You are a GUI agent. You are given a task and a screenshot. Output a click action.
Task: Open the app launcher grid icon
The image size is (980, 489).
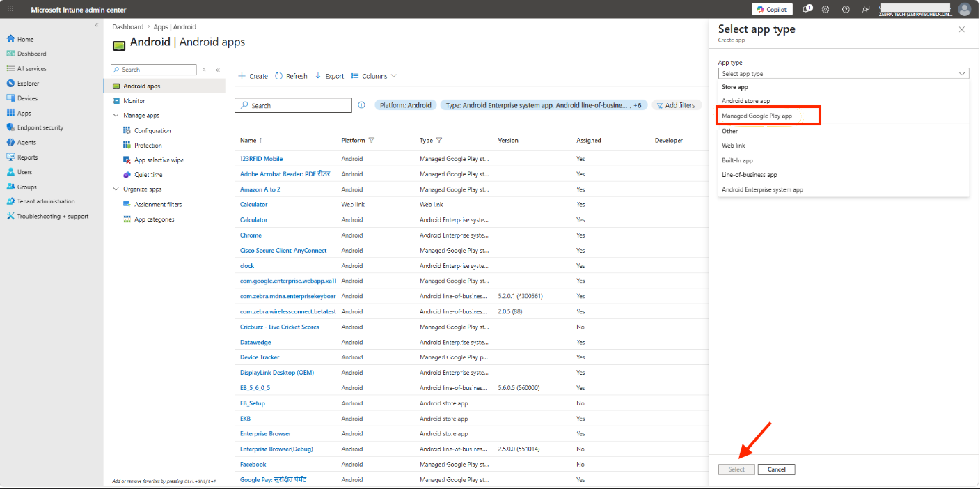[10, 9]
